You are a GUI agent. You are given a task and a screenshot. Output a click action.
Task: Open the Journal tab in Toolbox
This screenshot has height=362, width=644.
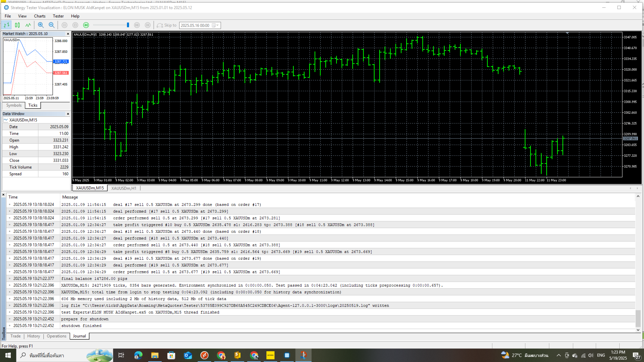79,336
